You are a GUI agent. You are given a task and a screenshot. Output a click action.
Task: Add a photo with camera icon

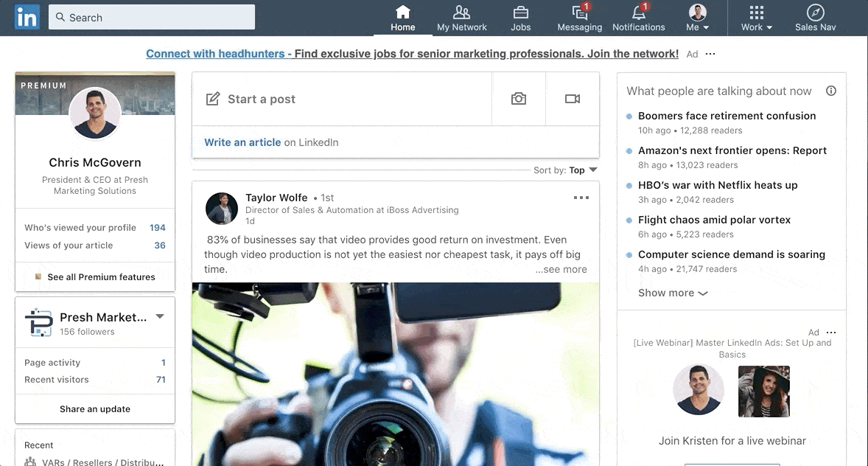pos(519,99)
